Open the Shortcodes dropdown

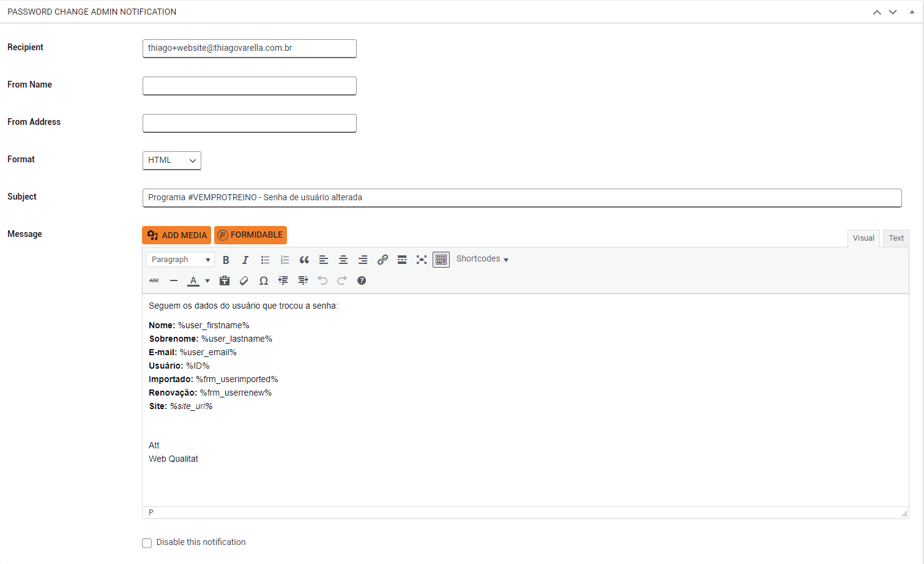tap(482, 259)
